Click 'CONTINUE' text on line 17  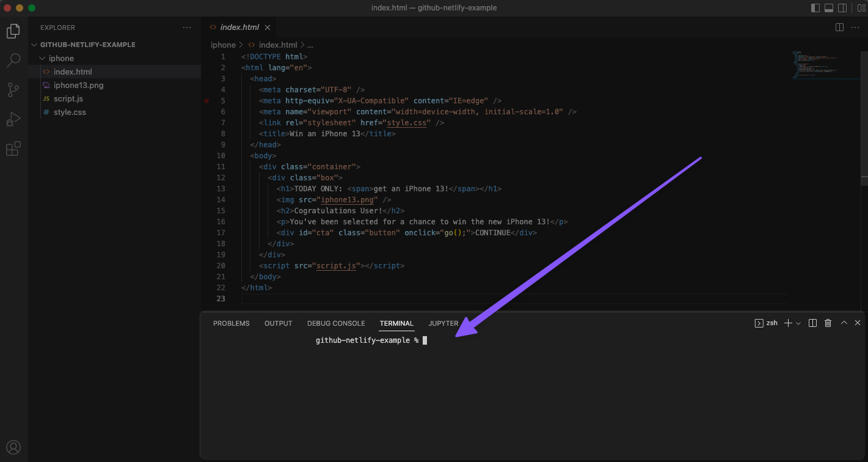tap(493, 233)
